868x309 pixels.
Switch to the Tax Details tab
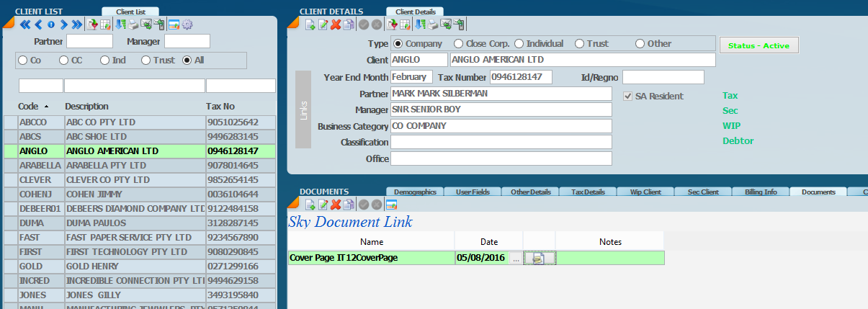click(586, 192)
